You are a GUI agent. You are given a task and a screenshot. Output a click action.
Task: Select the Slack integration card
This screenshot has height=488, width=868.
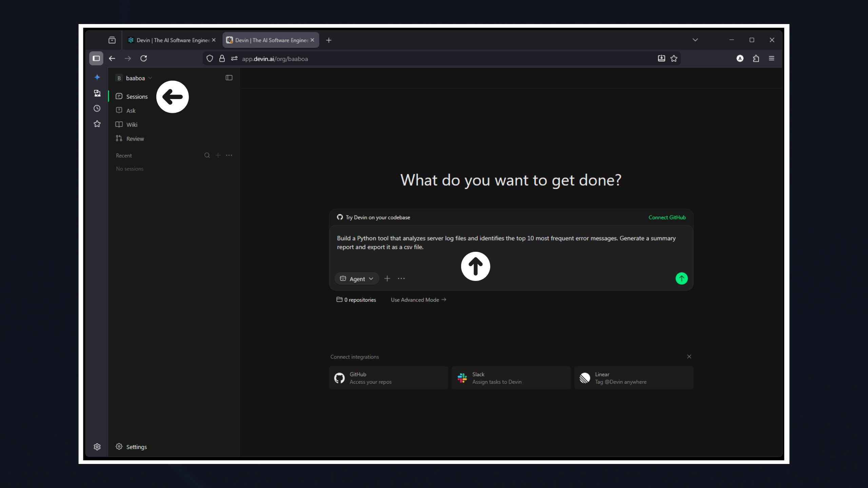[511, 378]
